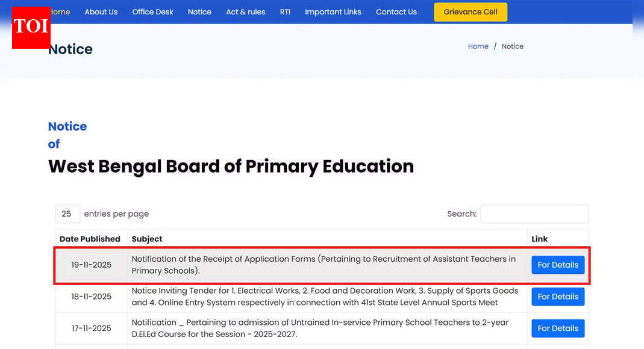This screenshot has height=349, width=644.
Task: Select Notice in the breadcrumb
Action: tap(512, 46)
